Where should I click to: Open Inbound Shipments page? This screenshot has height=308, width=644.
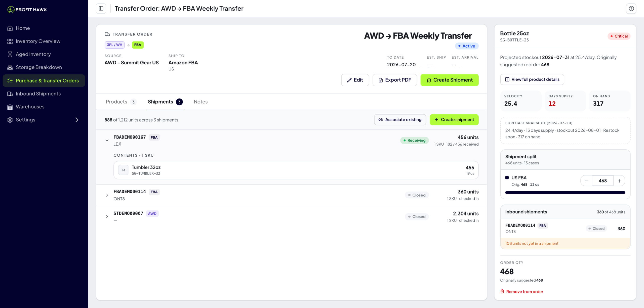coord(44,94)
